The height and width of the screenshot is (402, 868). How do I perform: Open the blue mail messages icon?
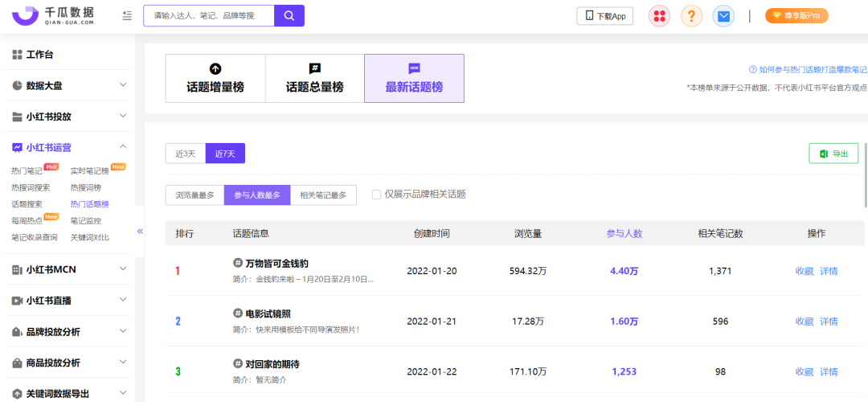point(723,16)
